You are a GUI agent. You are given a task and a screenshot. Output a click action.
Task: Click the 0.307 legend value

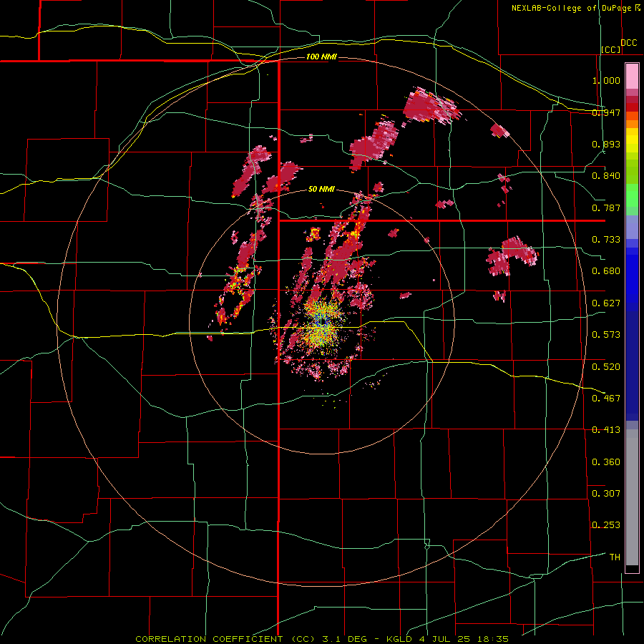point(606,493)
